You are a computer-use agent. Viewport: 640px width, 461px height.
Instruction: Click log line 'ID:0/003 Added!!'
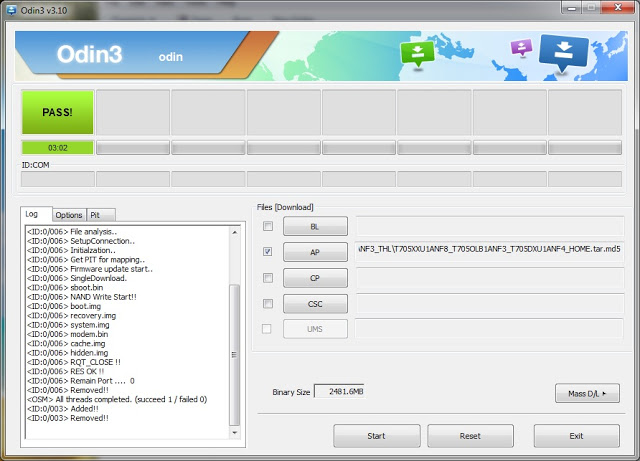[x=62, y=409]
